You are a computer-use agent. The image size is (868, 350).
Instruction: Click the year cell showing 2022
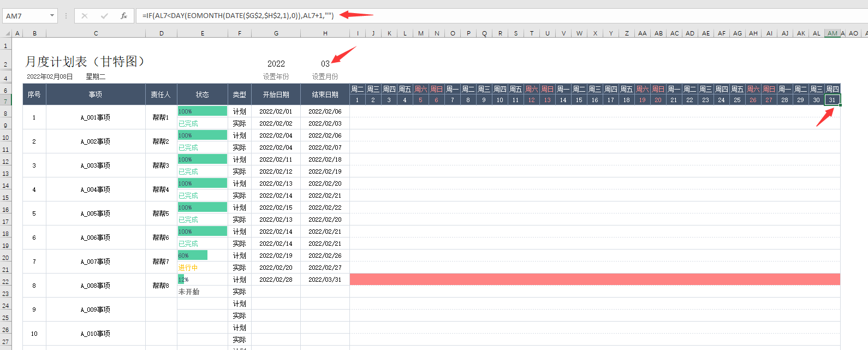pos(276,64)
